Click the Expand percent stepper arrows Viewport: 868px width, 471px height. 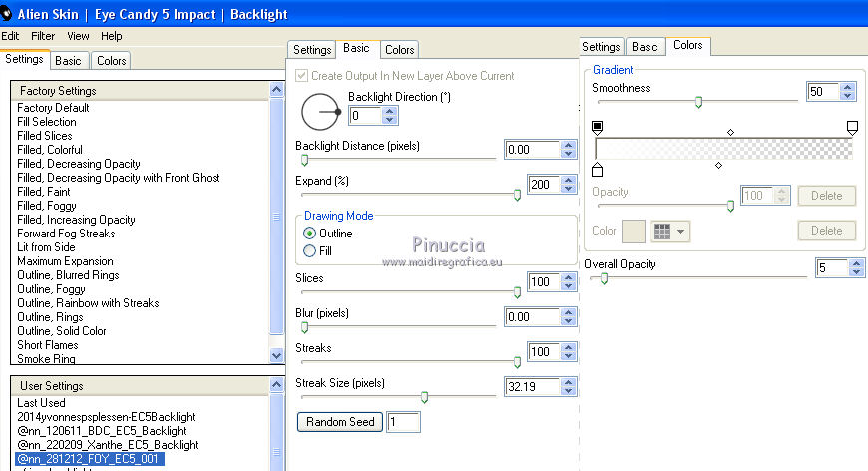(568, 185)
